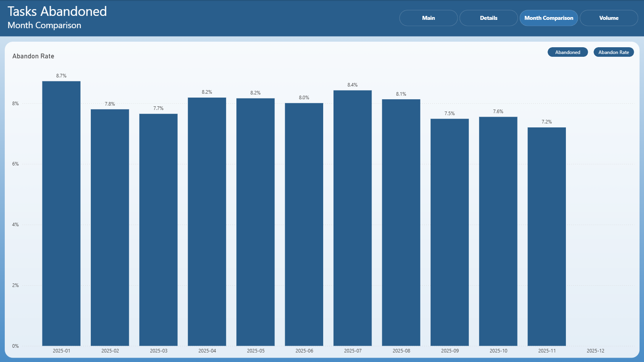Go to the Volume tab

[x=609, y=18]
